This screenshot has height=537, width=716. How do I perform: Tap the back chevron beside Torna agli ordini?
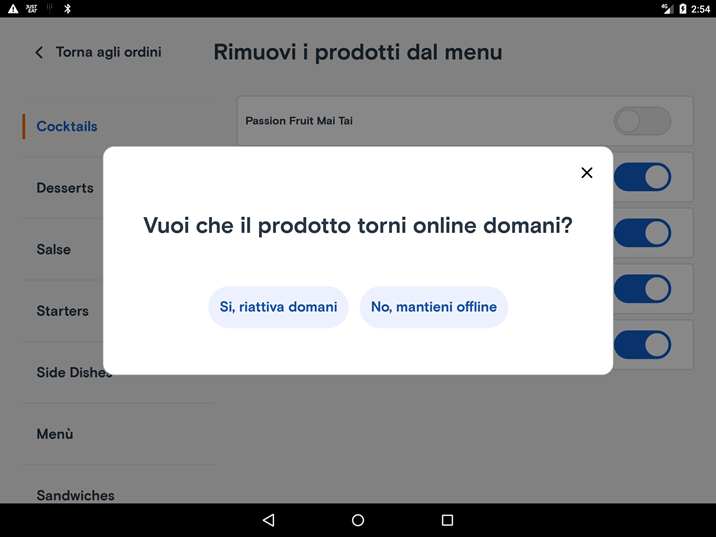click(39, 53)
